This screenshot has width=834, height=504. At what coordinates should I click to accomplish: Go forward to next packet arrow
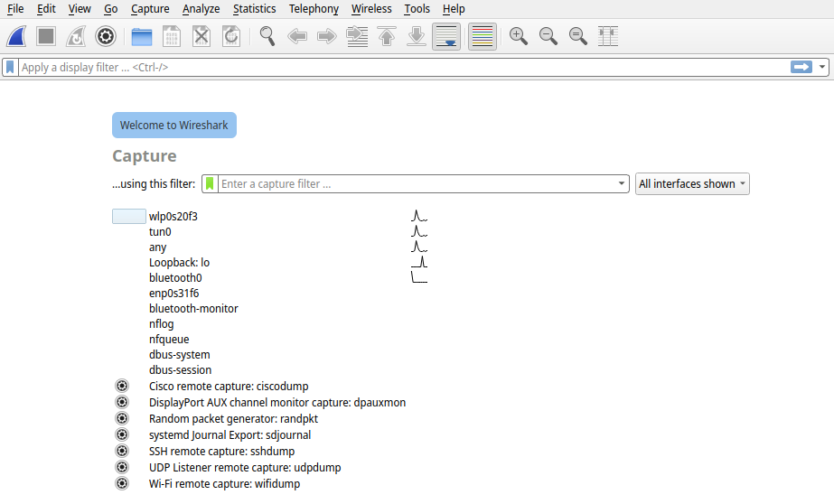tap(327, 36)
